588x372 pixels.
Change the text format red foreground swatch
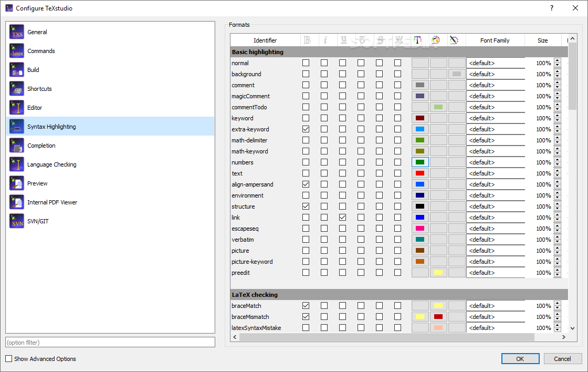pos(420,173)
